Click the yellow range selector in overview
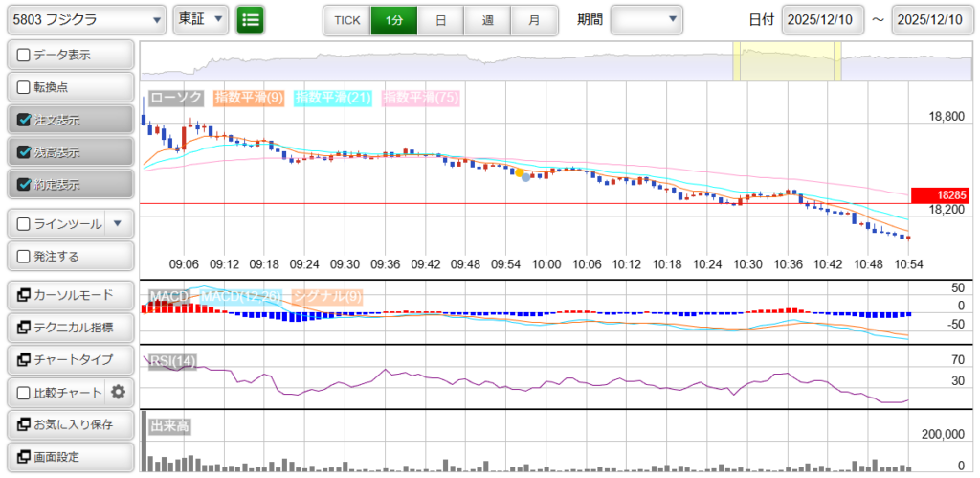This screenshot has height=478, width=980. click(x=787, y=62)
